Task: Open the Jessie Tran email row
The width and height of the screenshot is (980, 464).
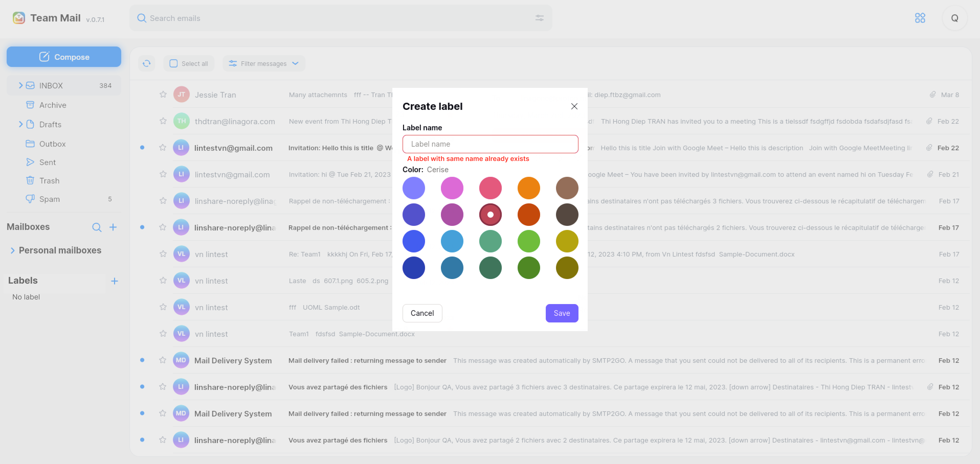Action: pyautogui.click(x=551, y=95)
